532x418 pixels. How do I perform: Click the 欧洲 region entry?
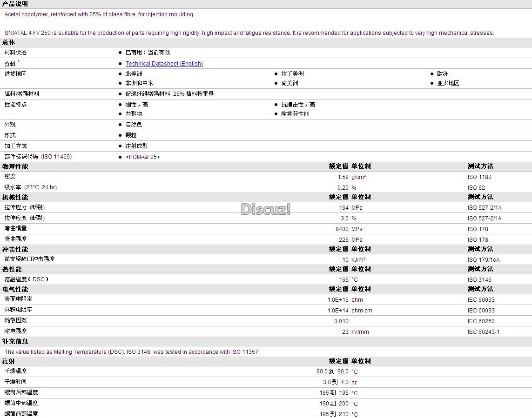click(443, 73)
